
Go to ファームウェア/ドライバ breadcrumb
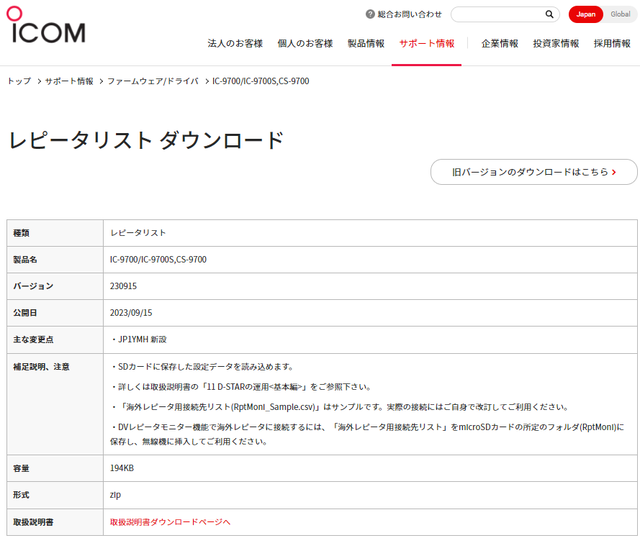coord(153,81)
